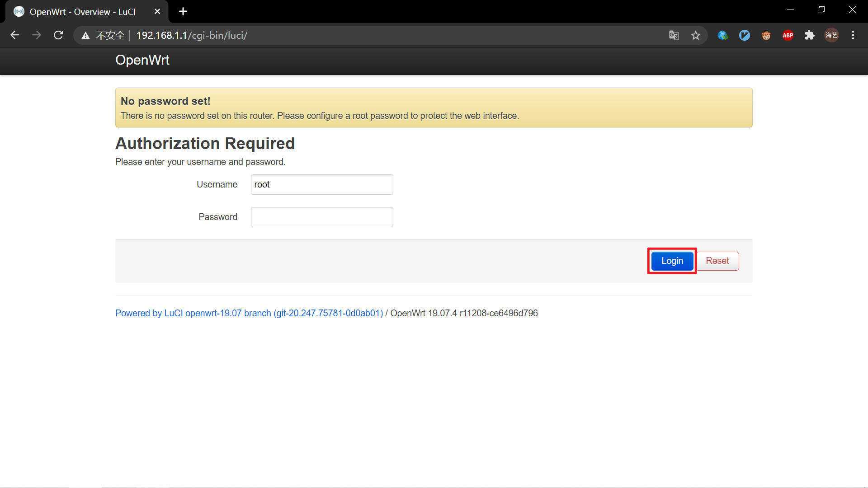The image size is (868, 488).
Task: Focus the Username input field
Action: coord(322,184)
